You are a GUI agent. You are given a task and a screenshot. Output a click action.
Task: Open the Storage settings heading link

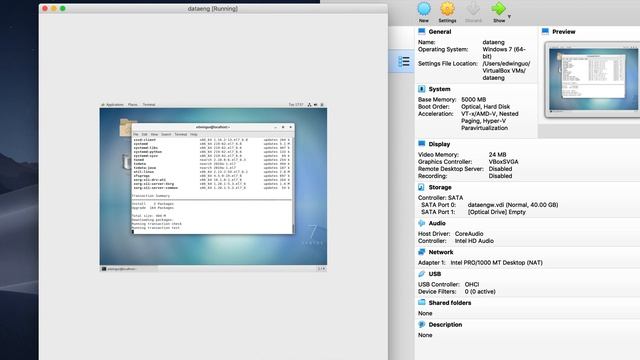point(440,187)
